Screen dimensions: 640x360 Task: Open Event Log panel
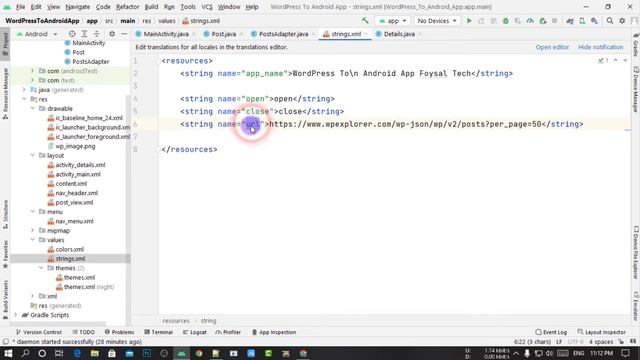(551, 332)
